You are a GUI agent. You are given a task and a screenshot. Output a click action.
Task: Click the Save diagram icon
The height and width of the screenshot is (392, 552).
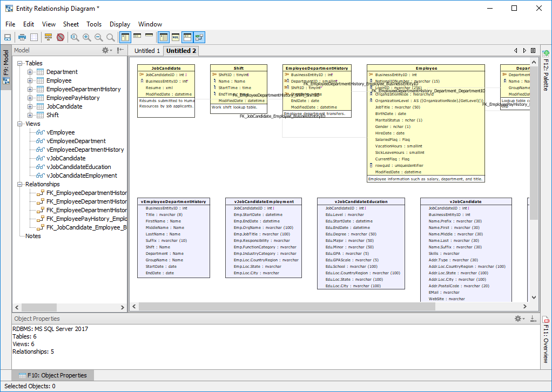pos(8,37)
